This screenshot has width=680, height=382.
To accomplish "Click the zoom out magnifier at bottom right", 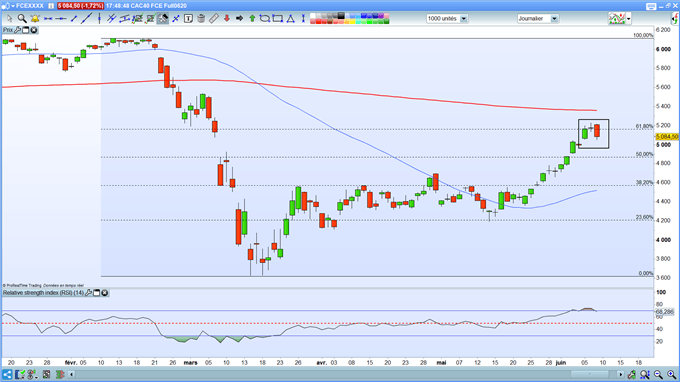I will [x=658, y=375].
